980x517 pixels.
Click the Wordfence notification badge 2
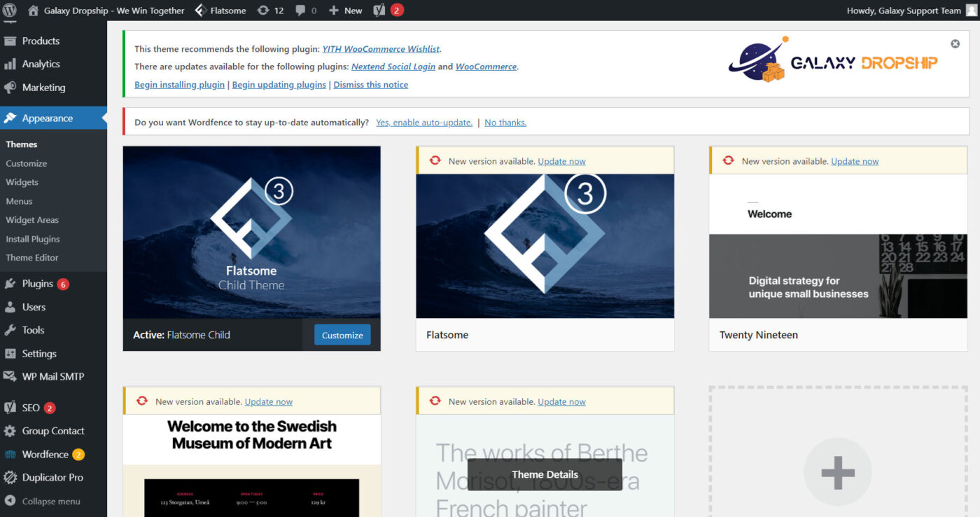[x=78, y=455]
